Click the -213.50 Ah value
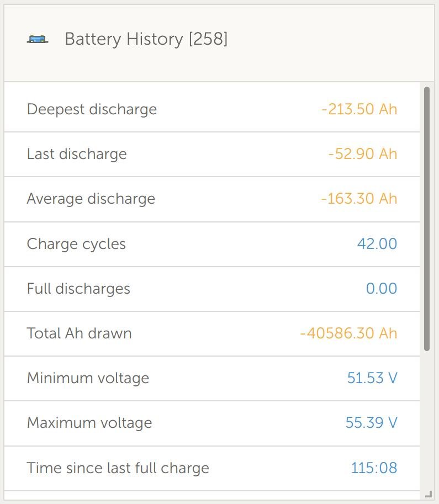This screenshot has height=504, width=439. (x=359, y=109)
